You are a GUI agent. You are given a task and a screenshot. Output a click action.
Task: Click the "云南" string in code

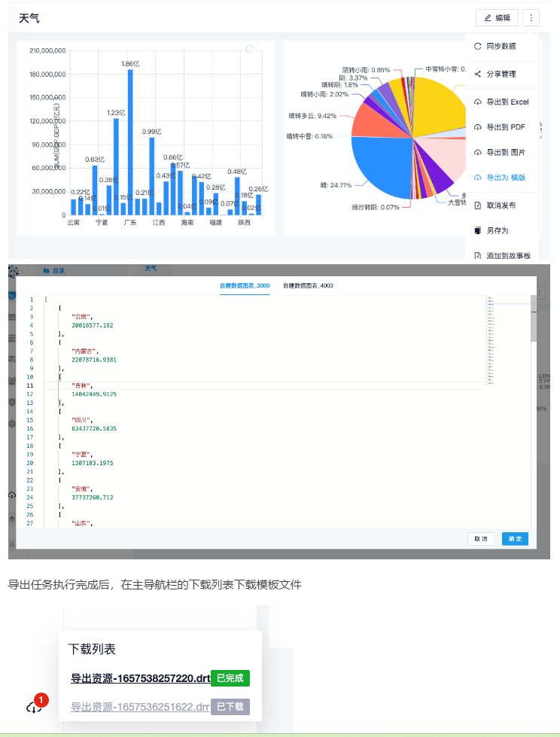(x=82, y=317)
